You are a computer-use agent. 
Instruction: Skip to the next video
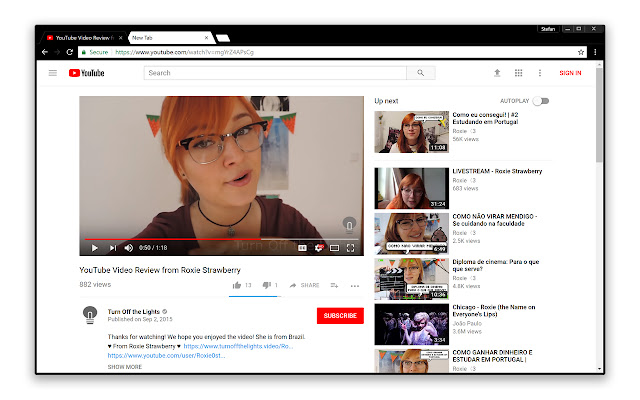point(112,247)
